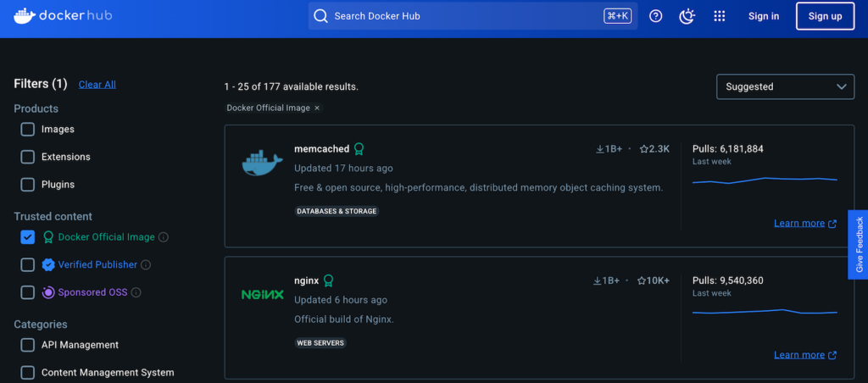The height and width of the screenshot is (383, 868).
Task: Toggle the light/dark theme icon
Action: 687,16
